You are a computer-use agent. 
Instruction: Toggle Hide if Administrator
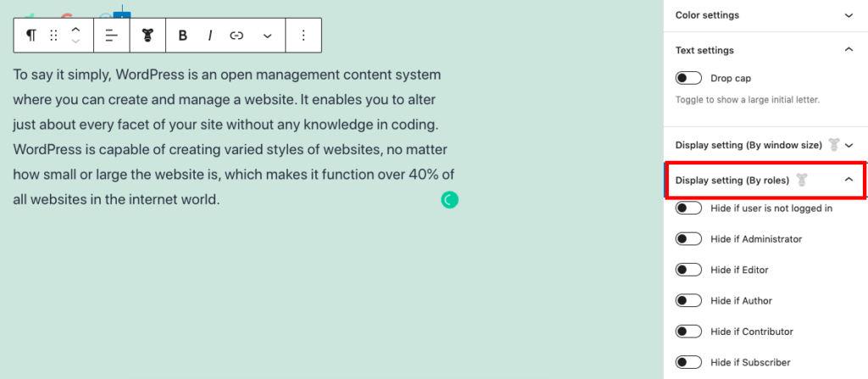(x=688, y=239)
